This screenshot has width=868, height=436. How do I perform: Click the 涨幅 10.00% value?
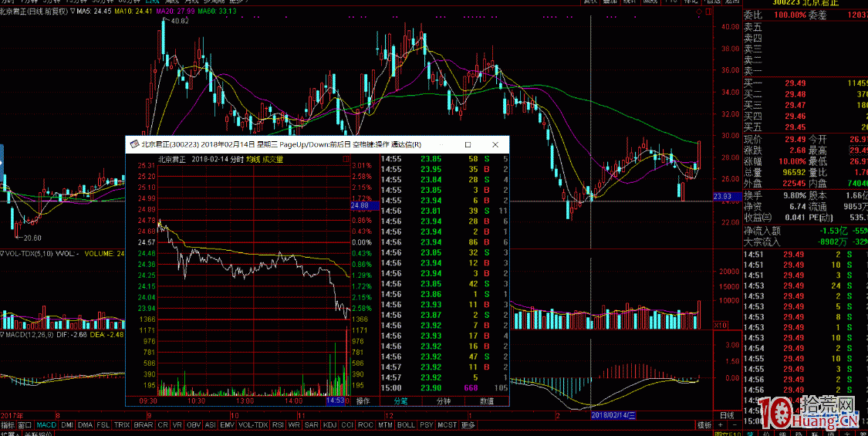coord(791,161)
